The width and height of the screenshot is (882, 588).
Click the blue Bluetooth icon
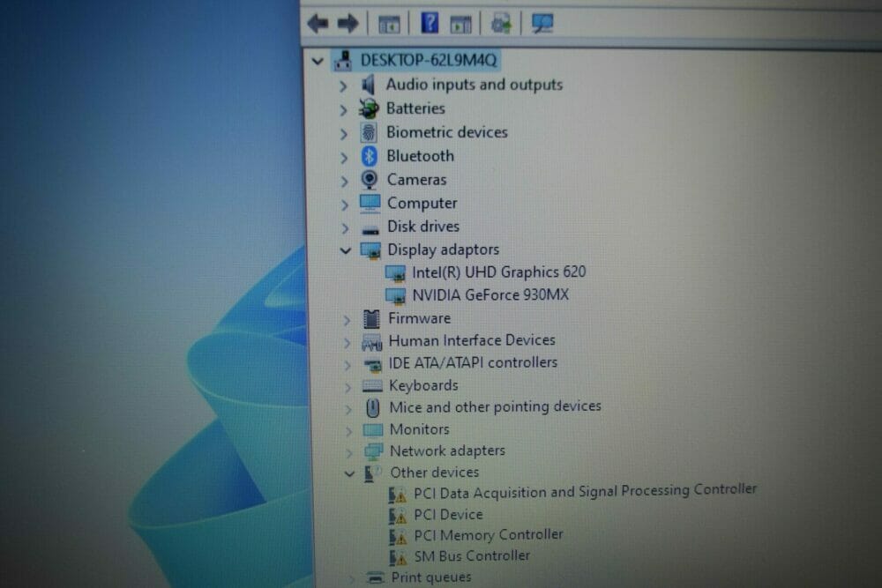370,156
